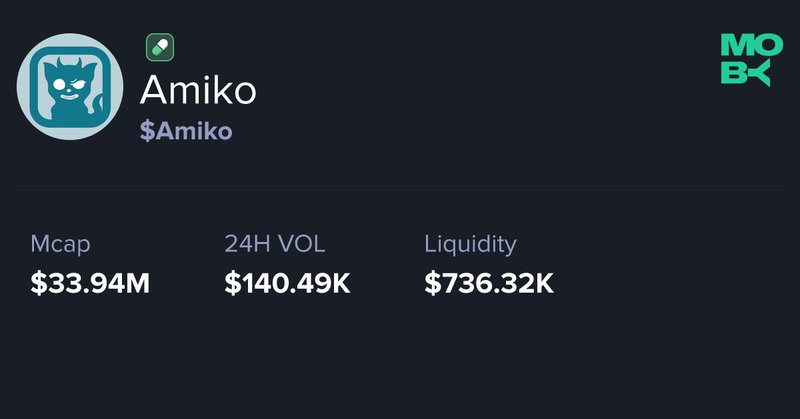
Task: Click the light circular border of the avatar
Action: [23, 87]
